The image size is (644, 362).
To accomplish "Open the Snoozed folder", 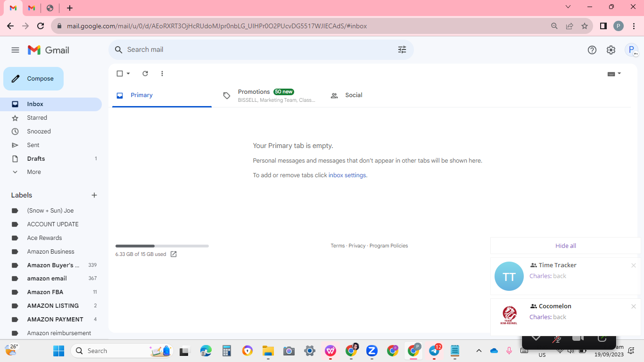I will click(x=51, y=132).
